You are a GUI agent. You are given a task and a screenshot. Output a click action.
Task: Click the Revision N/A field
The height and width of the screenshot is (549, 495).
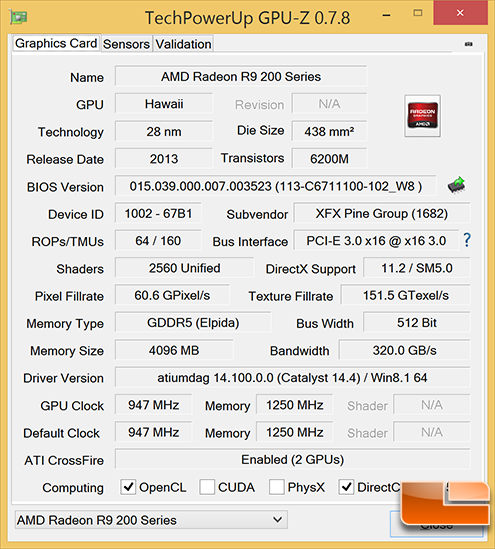point(329,104)
